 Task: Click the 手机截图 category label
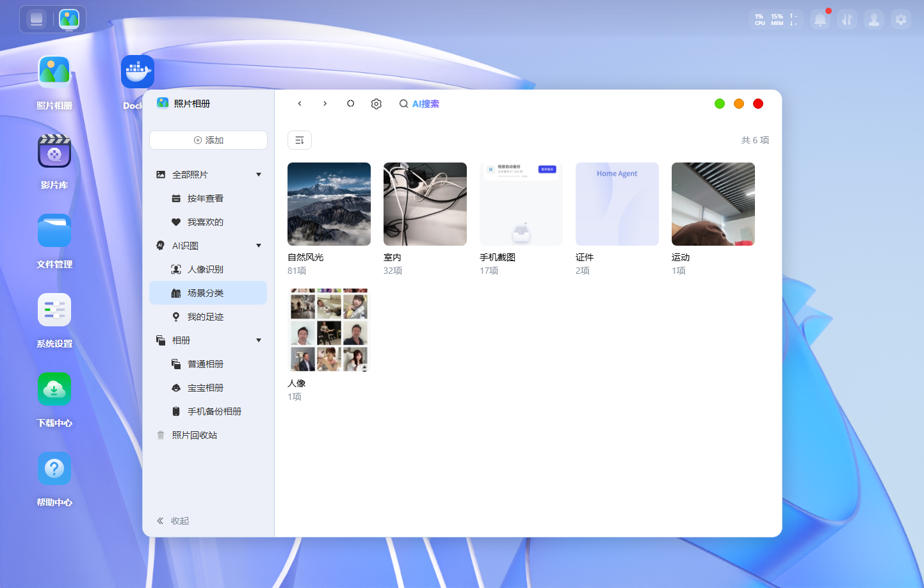(x=498, y=257)
